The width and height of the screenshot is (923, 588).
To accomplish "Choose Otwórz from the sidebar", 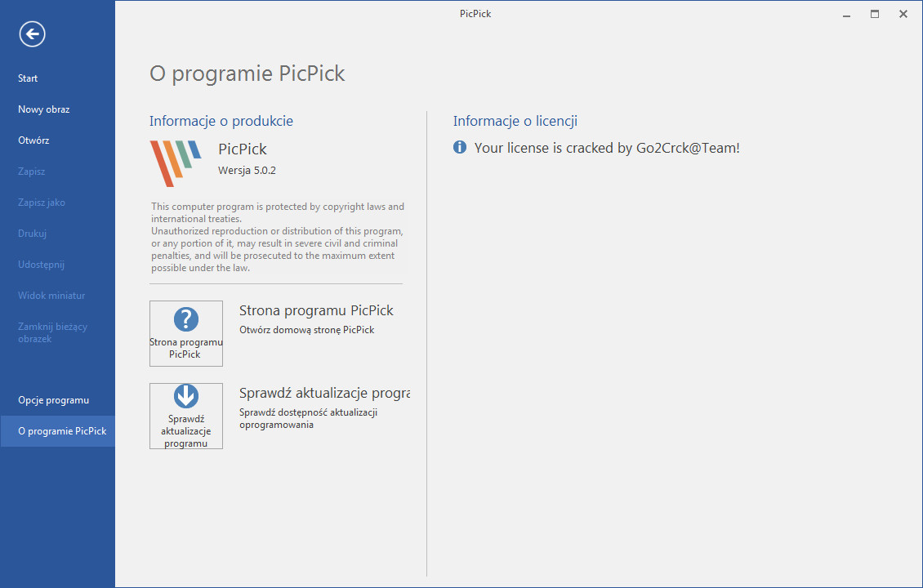I will point(58,140).
